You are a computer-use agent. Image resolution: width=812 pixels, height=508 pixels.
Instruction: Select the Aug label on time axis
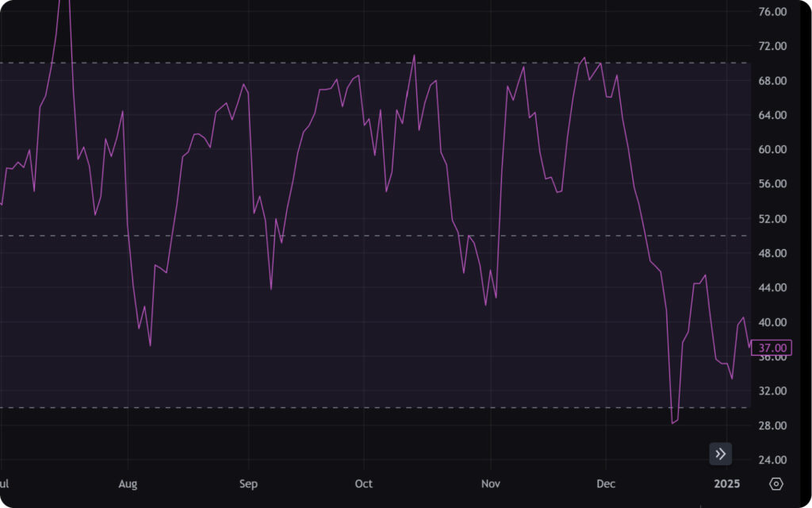(x=128, y=484)
